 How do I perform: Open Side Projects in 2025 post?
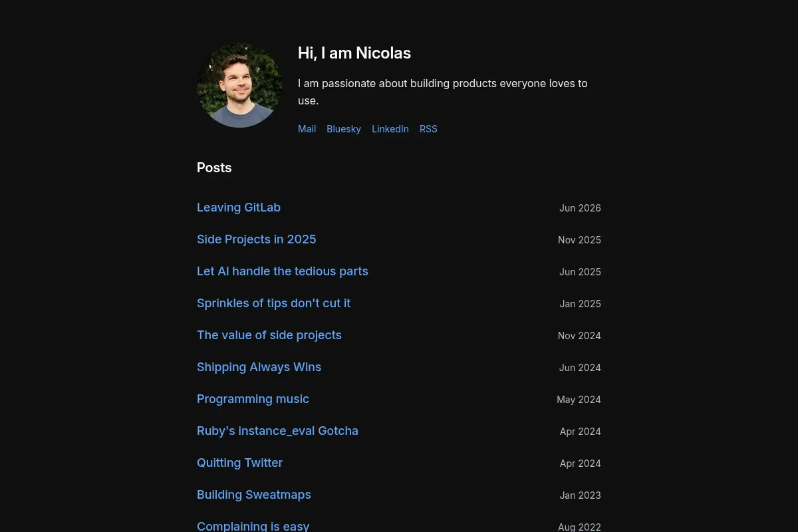pos(257,239)
